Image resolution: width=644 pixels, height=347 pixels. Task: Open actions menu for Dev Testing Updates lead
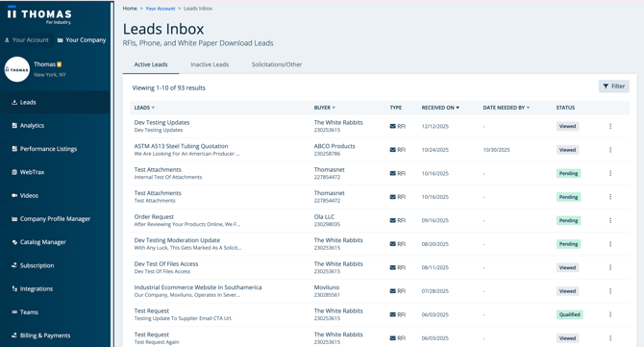[610, 126]
